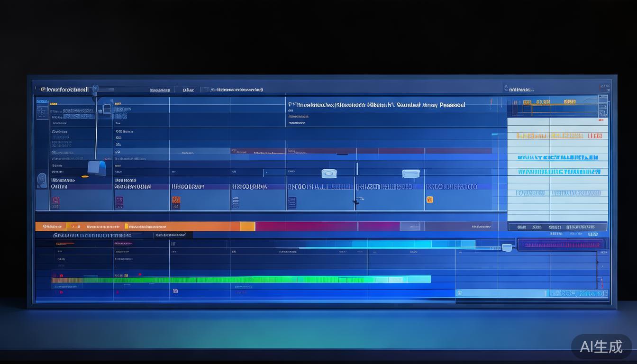Click the small yellow oval indicator below the flag
Image resolution: width=637 pixels, height=364 pixels.
point(85,177)
